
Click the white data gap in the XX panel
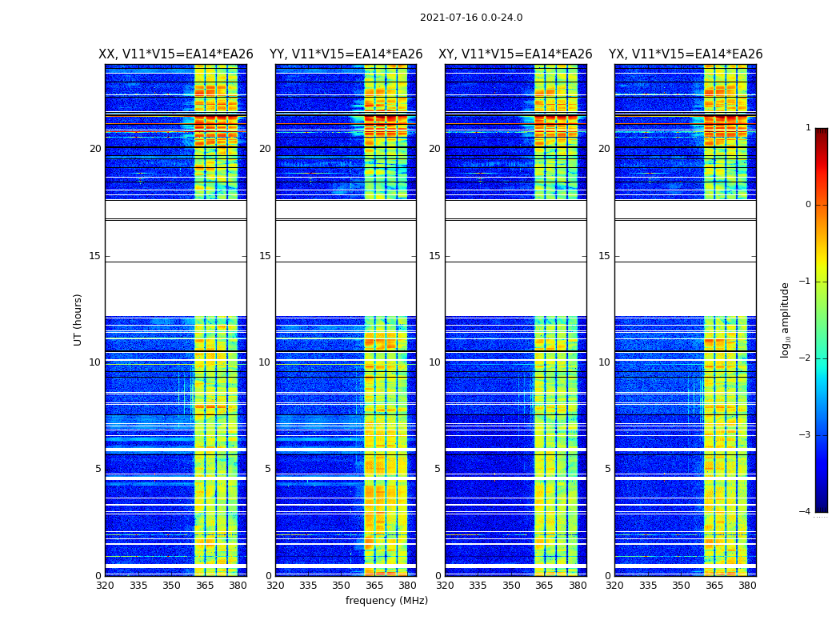point(176,258)
